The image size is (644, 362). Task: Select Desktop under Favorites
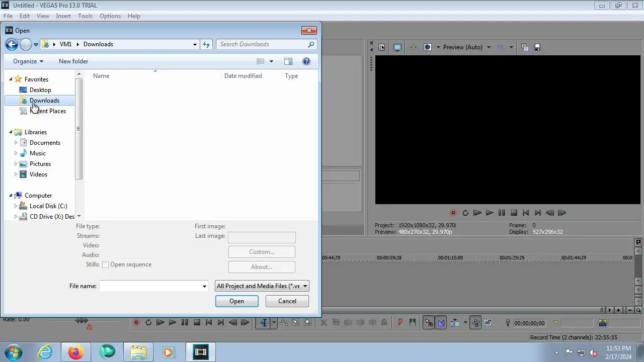tap(40, 90)
